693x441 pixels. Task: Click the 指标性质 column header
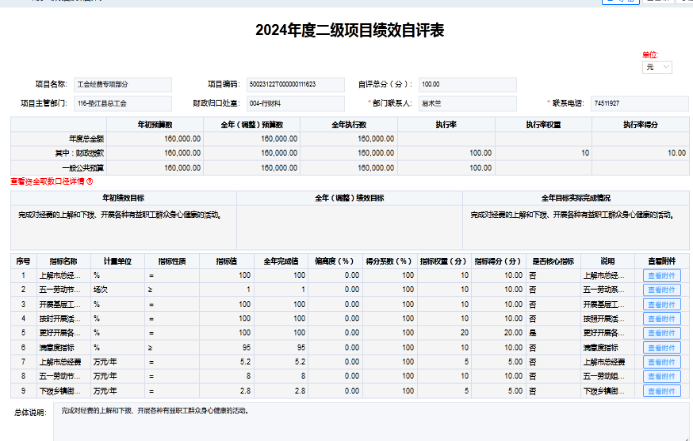pos(172,262)
